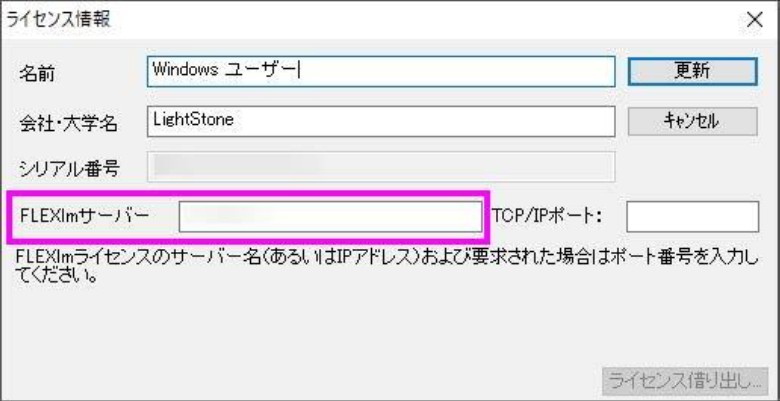Click the 名前 name input field
This screenshot has height=401, width=780.
[x=380, y=71]
